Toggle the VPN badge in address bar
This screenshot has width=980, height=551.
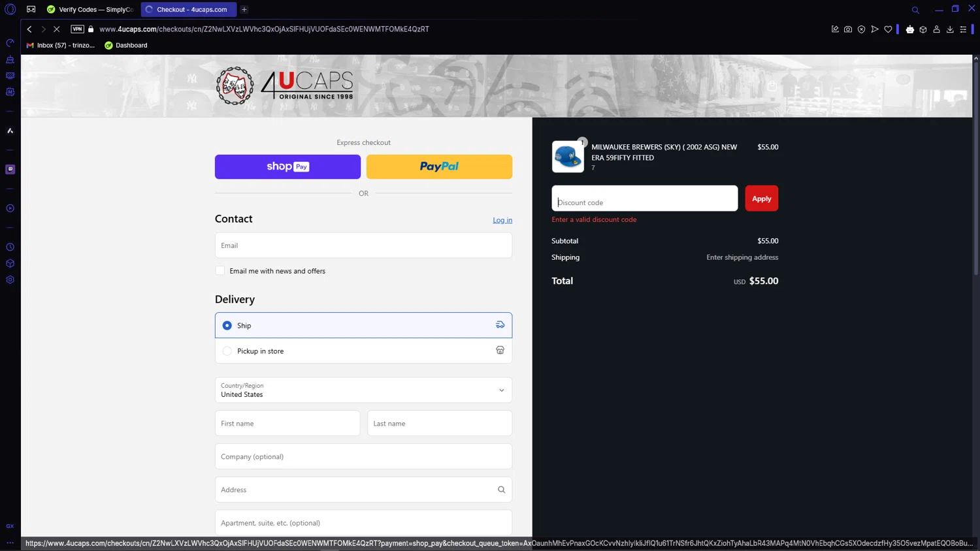[77, 29]
